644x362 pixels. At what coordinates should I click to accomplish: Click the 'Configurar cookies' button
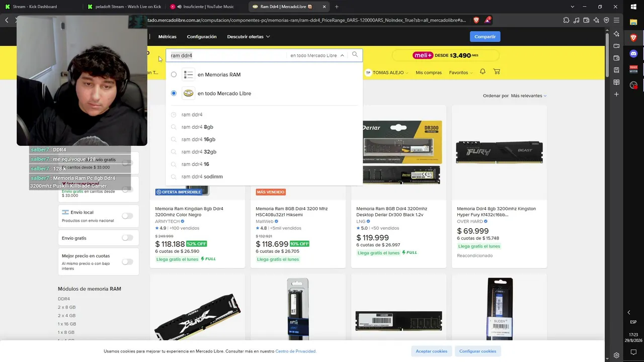(x=477, y=351)
